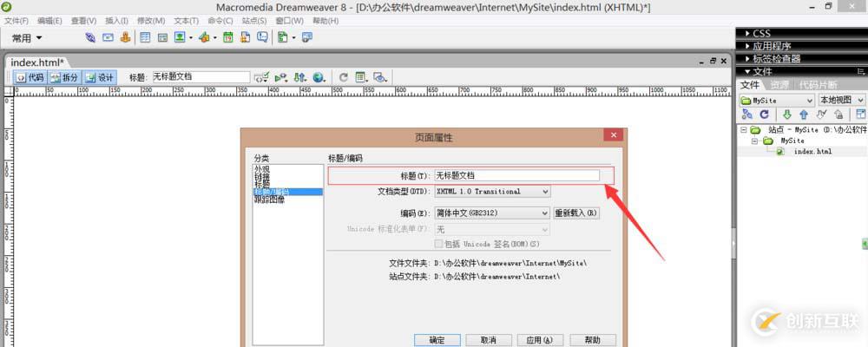Open the 站点(S) menu

(254, 21)
